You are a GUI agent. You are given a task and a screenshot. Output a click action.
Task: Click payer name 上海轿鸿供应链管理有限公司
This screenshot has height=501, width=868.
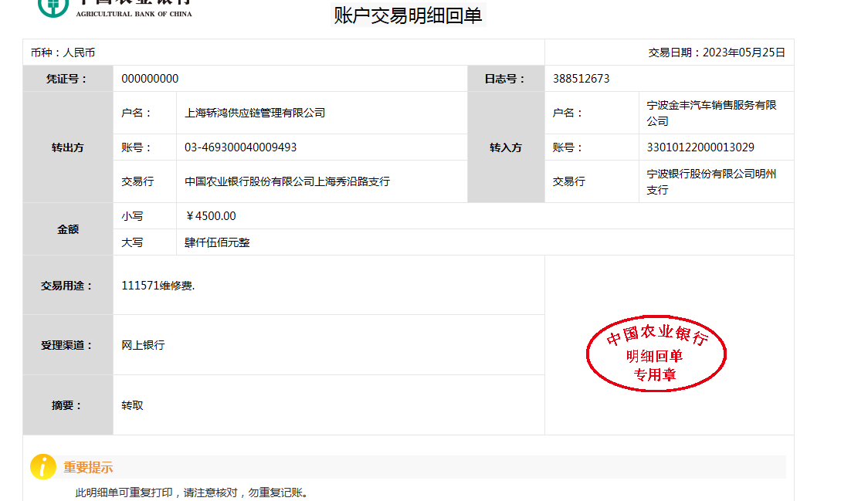coord(255,113)
